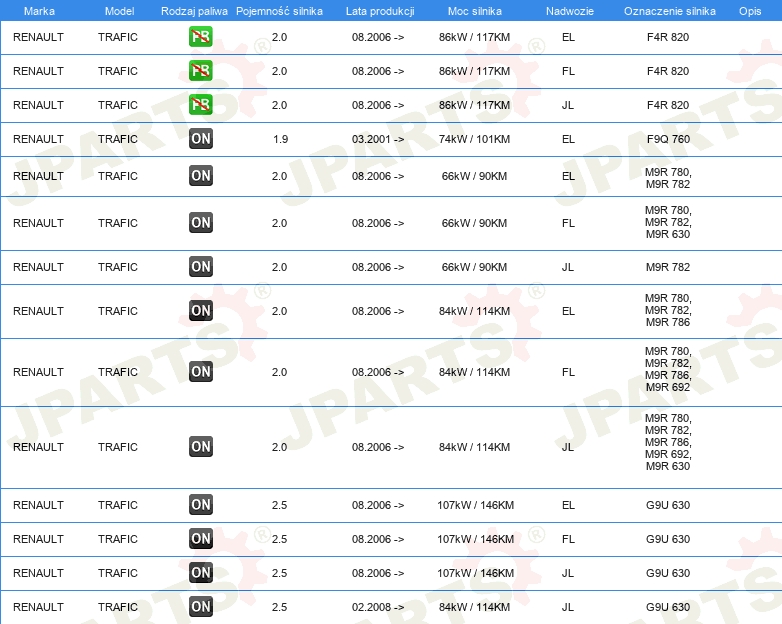This screenshot has height=624, width=782.
Task: Click 84kW / 114KM in 02.2008 row
Action: pyautogui.click(x=474, y=607)
